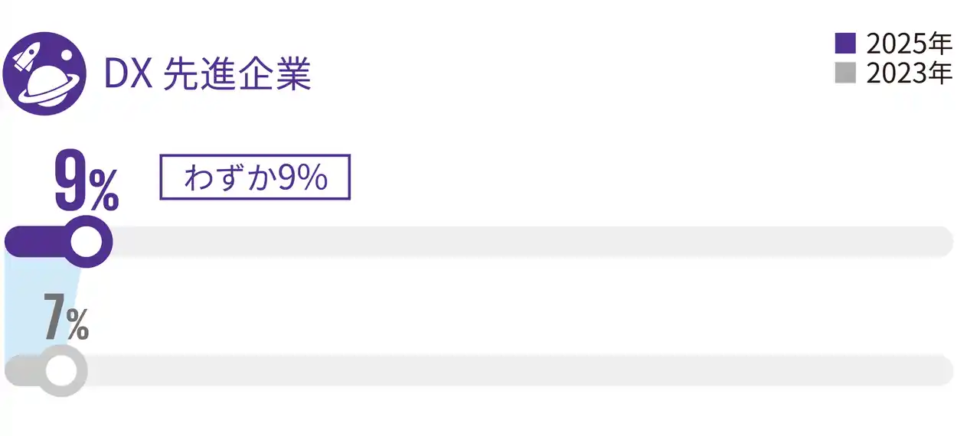
Task: Select the gray 2023年 legend square
Action: point(845,73)
